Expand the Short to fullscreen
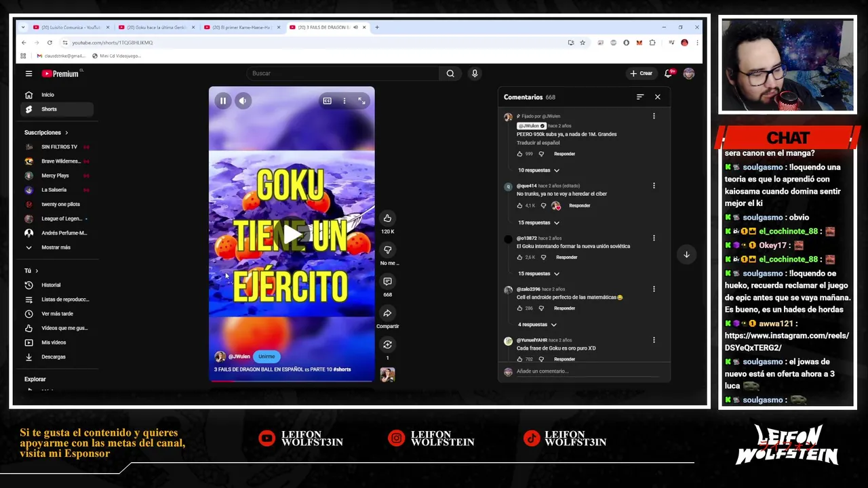The image size is (868, 488). [361, 101]
